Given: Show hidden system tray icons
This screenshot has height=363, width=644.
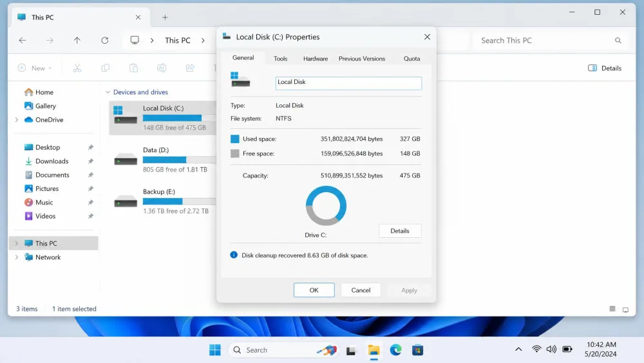Looking at the screenshot, I should coord(518,349).
